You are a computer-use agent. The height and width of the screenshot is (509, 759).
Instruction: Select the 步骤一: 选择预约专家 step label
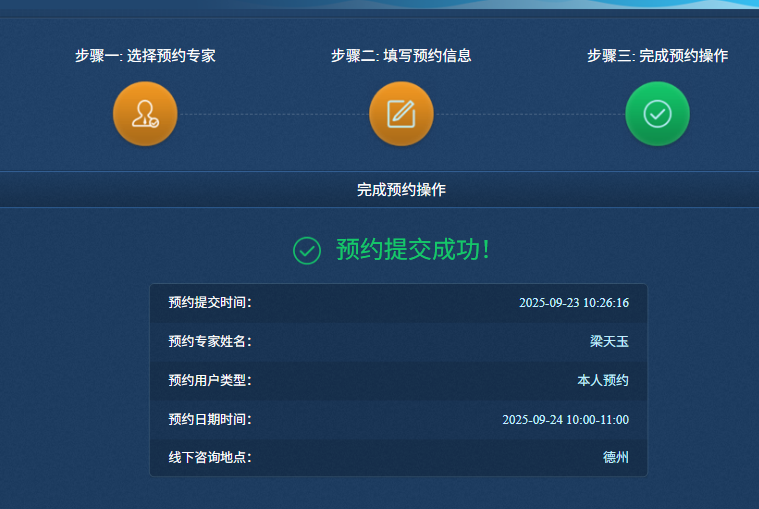145,56
